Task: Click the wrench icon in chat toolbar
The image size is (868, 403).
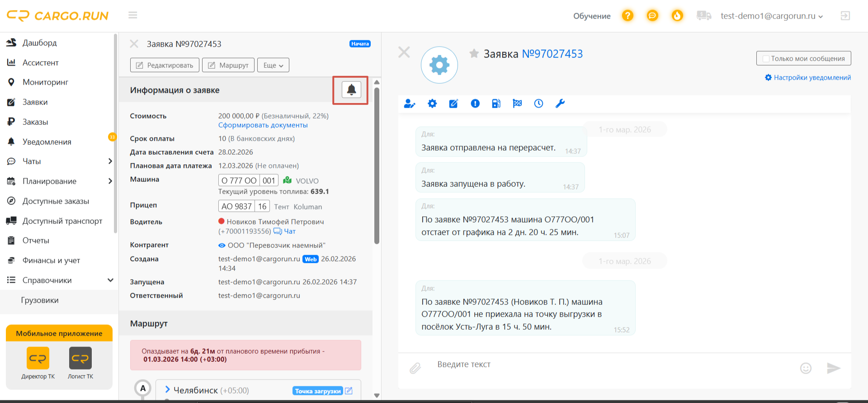Action: click(x=560, y=104)
